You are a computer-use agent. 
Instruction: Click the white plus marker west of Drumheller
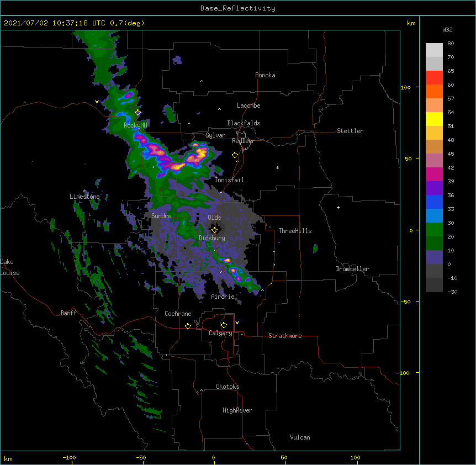point(338,207)
